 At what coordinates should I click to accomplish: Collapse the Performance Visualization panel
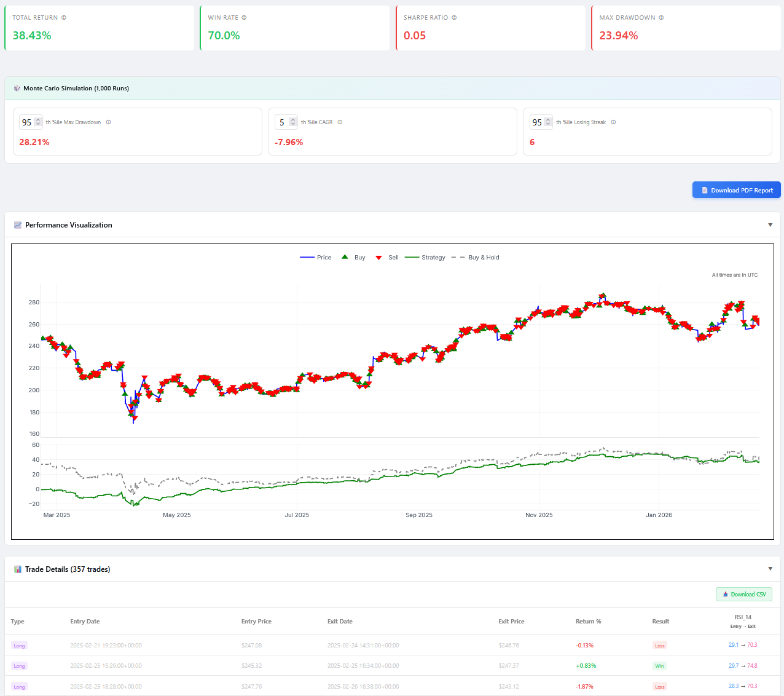770,225
